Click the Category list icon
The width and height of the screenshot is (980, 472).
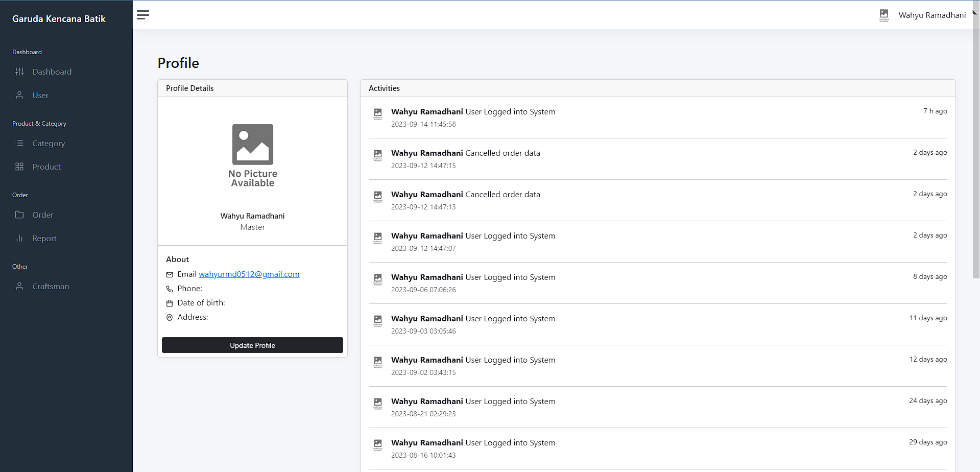pos(19,143)
